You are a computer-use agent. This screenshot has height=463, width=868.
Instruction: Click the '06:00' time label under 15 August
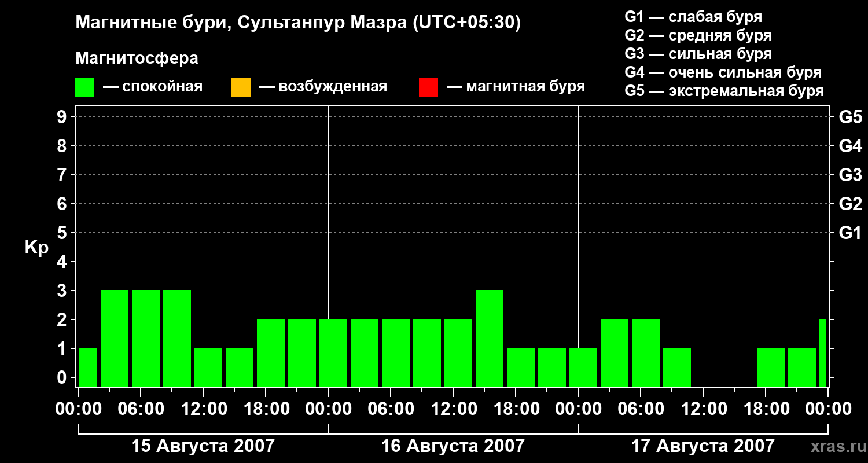pyautogui.click(x=141, y=409)
